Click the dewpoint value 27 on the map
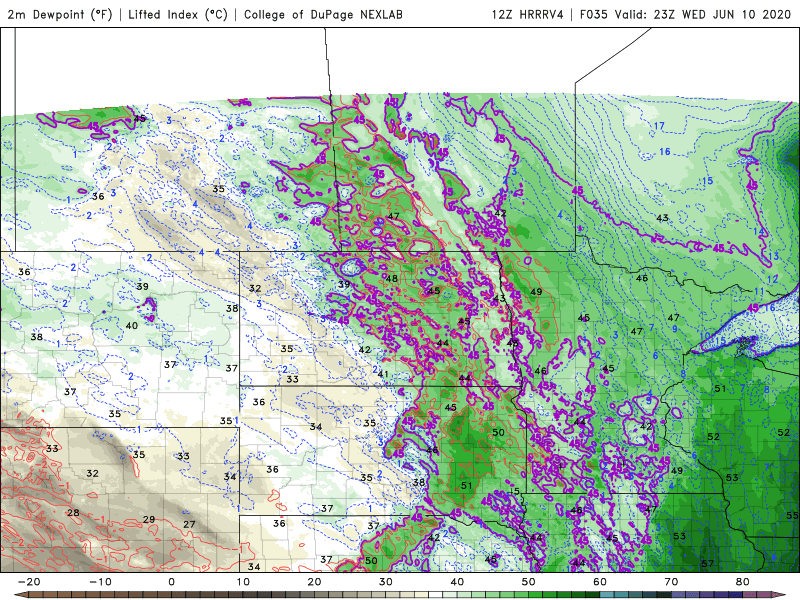Image resolution: width=800 pixels, height=600 pixels. coord(189,524)
